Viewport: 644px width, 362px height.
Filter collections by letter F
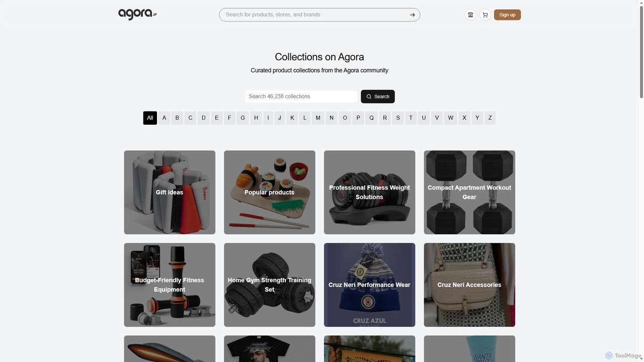click(229, 118)
